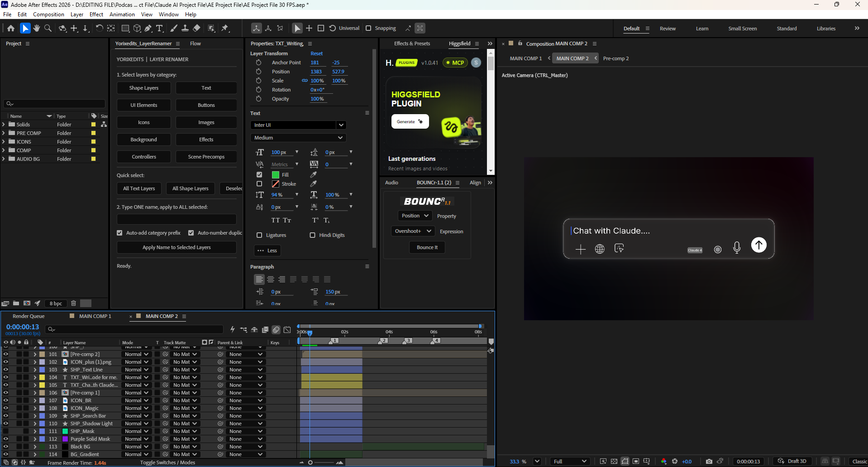Click Reset in Layer Transform
Screen dimensions: 868x467
coord(316,53)
